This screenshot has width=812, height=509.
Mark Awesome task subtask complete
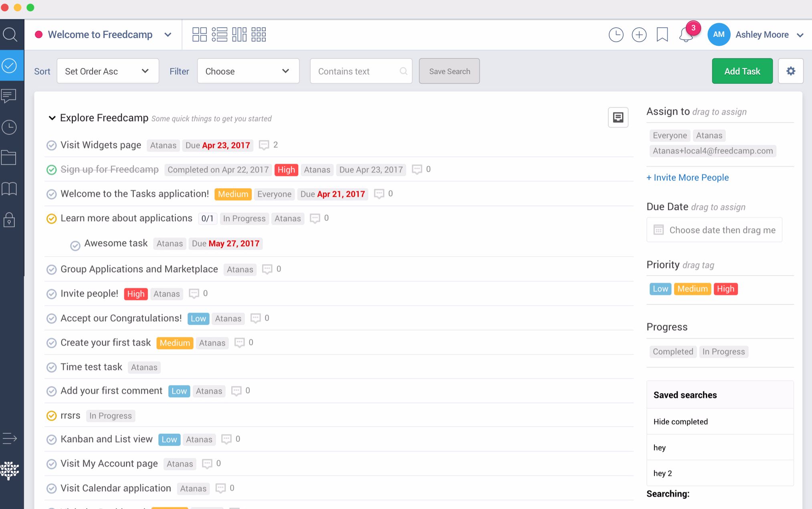pos(75,245)
